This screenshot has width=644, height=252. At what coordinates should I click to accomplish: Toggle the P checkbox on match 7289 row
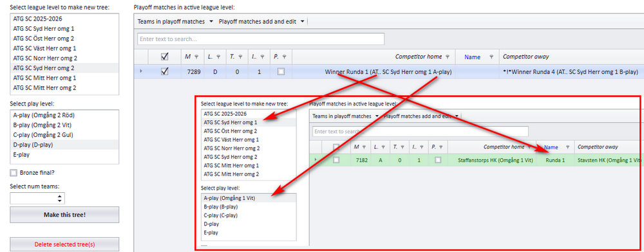pyautogui.click(x=281, y=71)
